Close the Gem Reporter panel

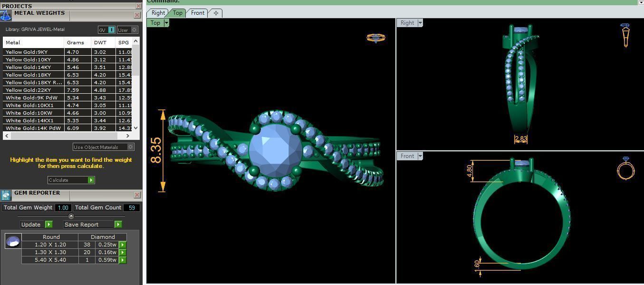(x=137, y=195)
